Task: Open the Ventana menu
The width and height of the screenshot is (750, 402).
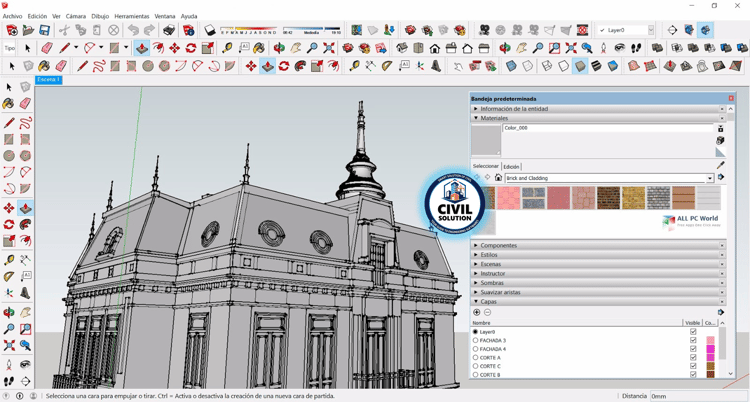Action: (x=165, y=16)
